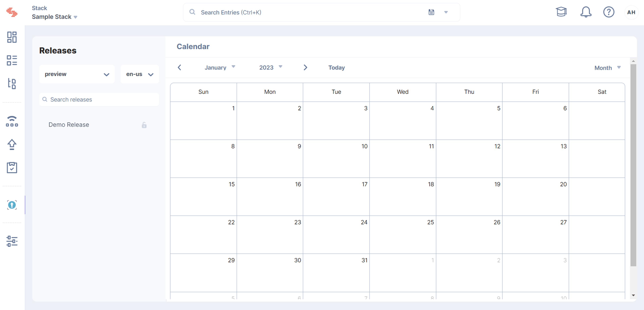Open the preview environment dropdown
This screenshot has height=310, width=644.
coord(77,74)
